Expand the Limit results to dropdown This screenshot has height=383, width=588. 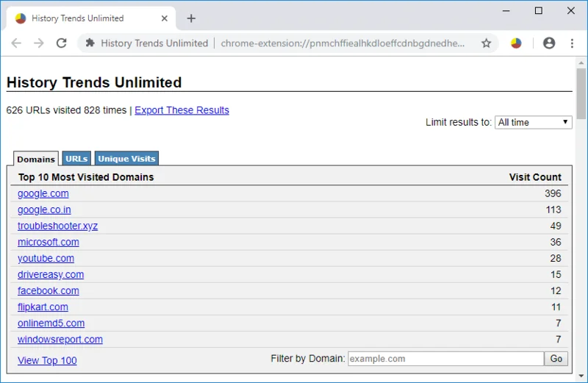pyautogui.click(x=534, y=122)
